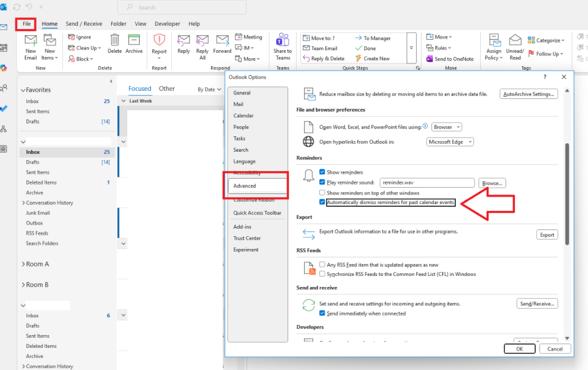Open the Junk Email folder
The height and width of the screenshot is (370, 588).
(38, 213)
